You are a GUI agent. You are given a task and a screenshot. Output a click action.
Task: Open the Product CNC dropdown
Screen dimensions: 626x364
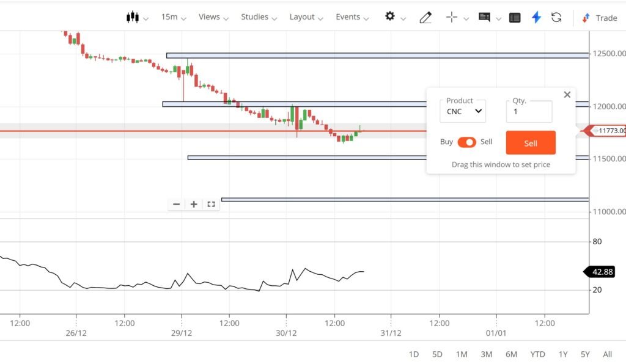pyautogui.click(x=463, y=112)
